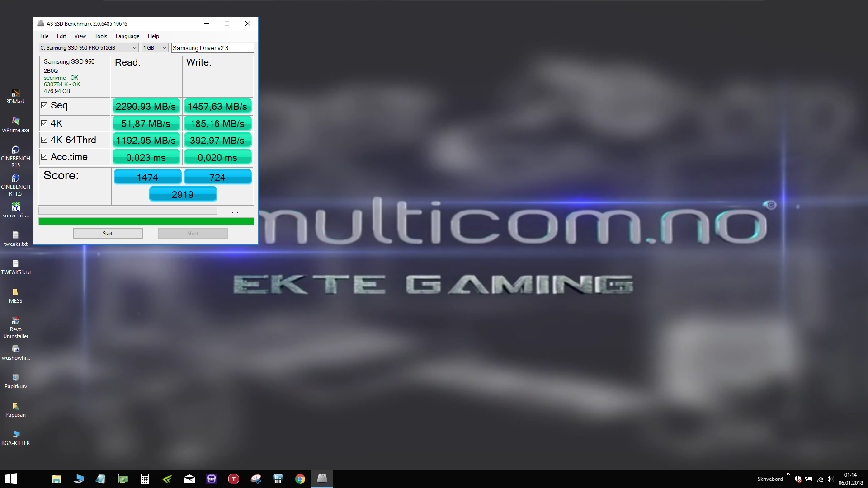Open the graphics card taskbar icon

(x=123, y=479)
